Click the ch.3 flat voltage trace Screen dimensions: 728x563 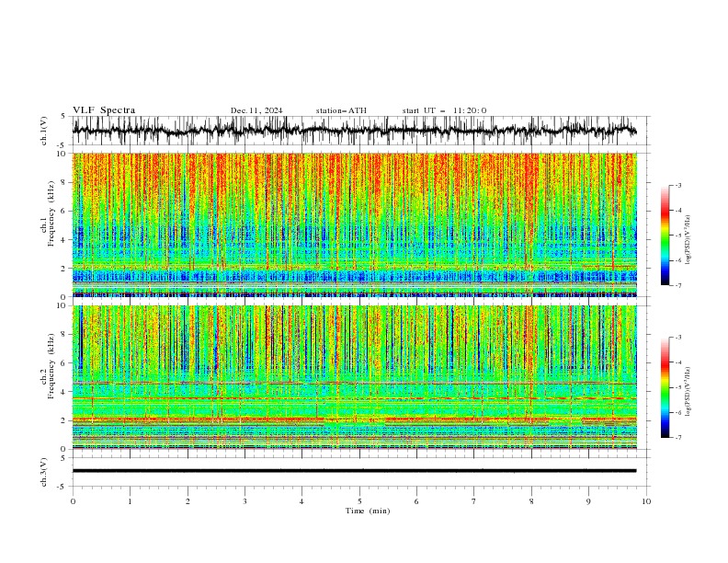(355, 471)
